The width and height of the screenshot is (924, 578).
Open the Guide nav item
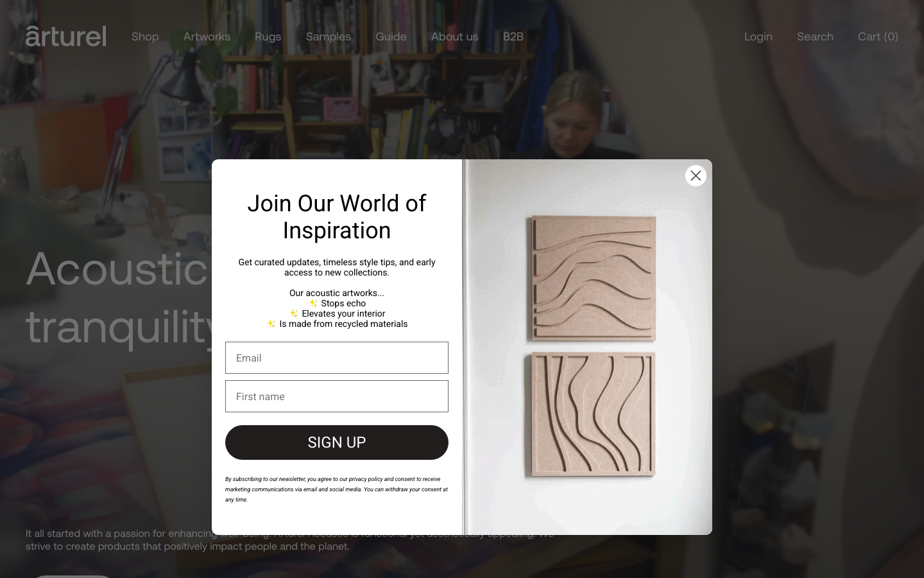click(x=391, y=37)
